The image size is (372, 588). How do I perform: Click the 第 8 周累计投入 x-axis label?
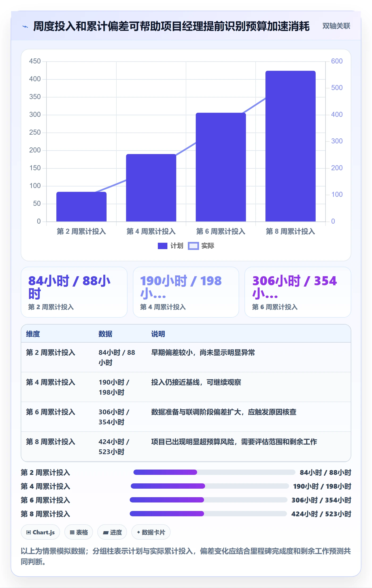290,231
